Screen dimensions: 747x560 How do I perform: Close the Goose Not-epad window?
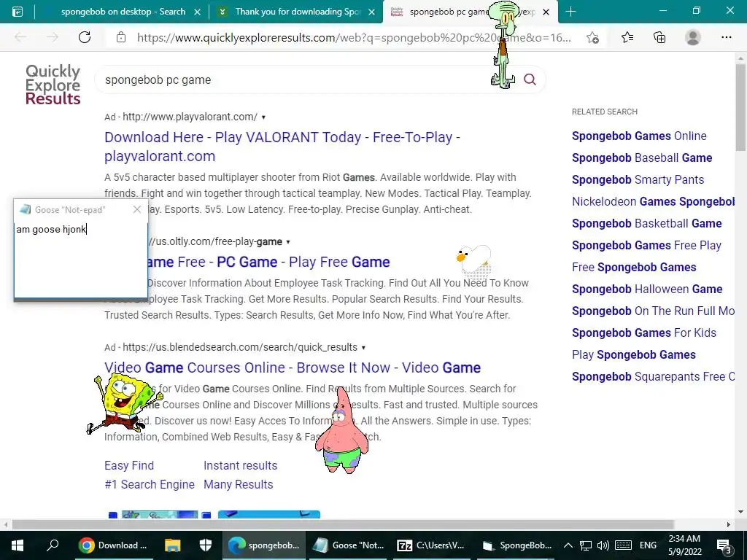(137, 209)
